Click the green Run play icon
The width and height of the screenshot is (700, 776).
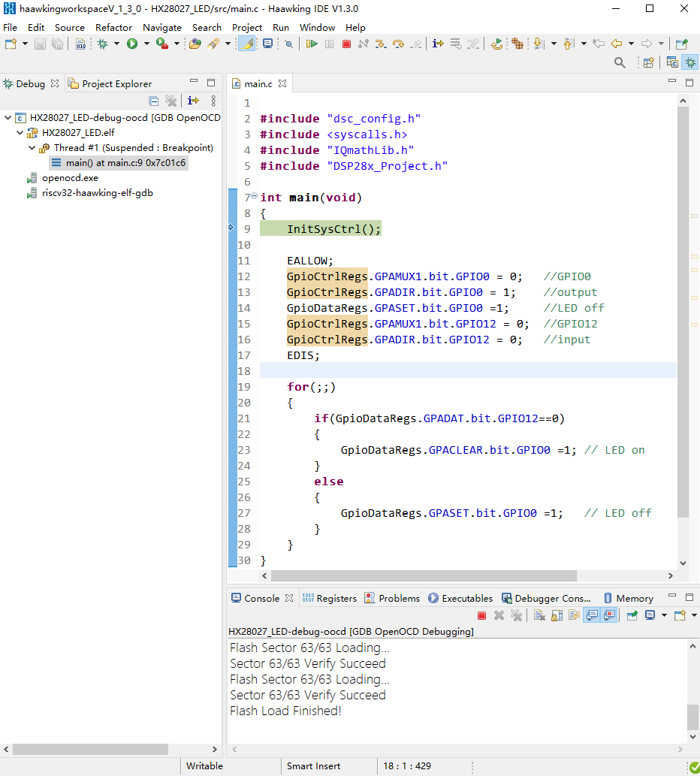point(132,44)
